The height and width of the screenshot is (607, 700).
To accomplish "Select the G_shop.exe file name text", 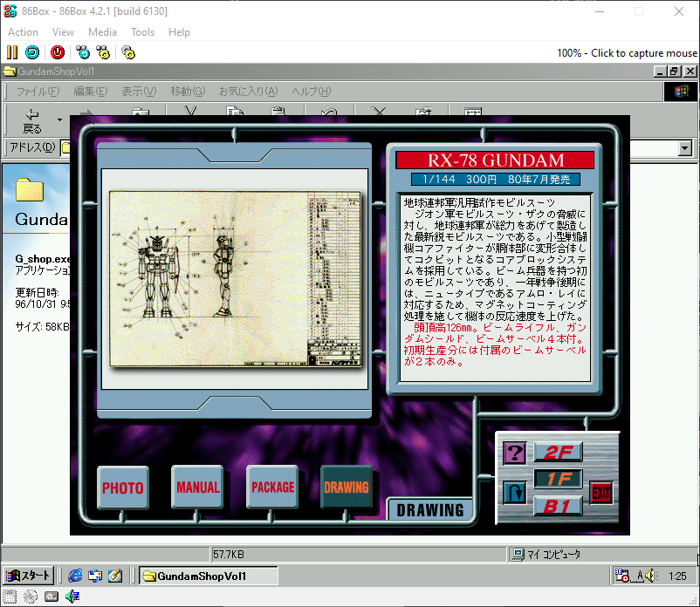I will (43, 259).
